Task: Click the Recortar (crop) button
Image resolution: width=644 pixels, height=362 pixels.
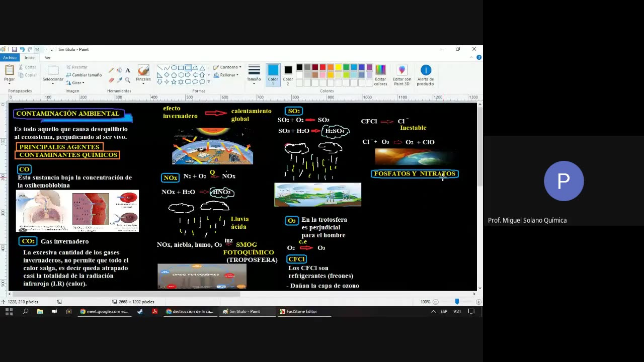Action: (x=76, y=67)
